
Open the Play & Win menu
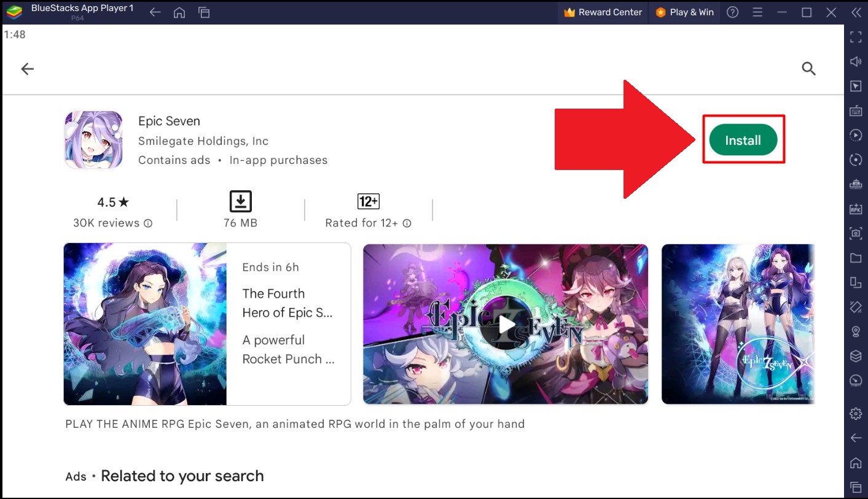(x=684, y=12)
